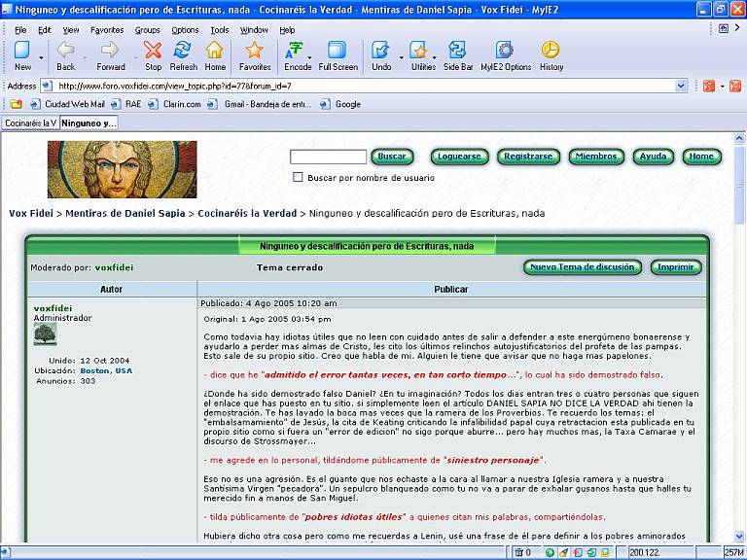The image size is (747, 560).
Task: Refresh the page using the toolbar icon
Action: click(x=183, y=54)
